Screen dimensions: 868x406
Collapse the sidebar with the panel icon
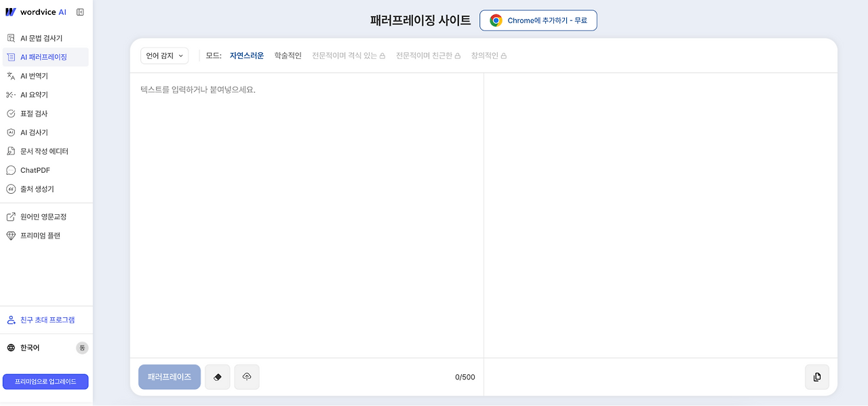80,12
